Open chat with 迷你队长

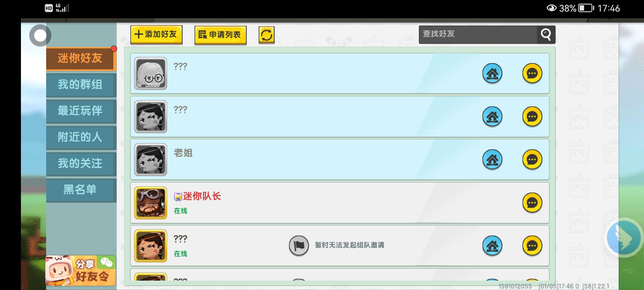tap(532, 203)
